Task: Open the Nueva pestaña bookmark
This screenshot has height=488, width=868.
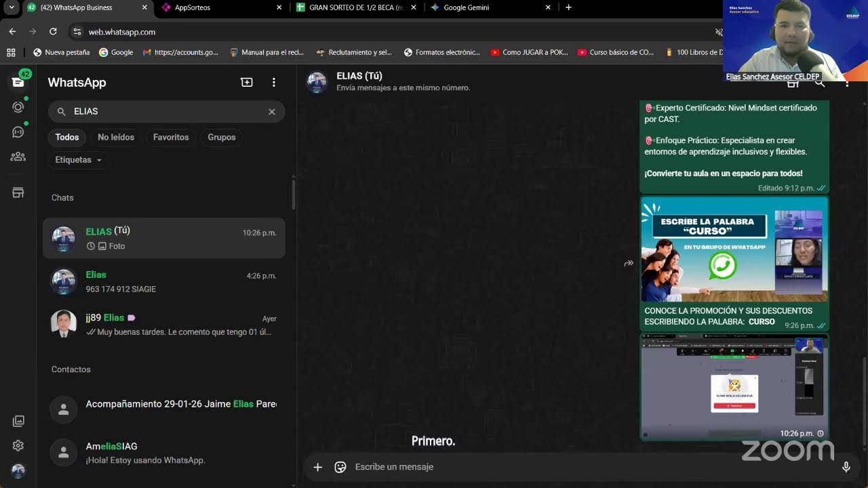Action: point(61,52)
